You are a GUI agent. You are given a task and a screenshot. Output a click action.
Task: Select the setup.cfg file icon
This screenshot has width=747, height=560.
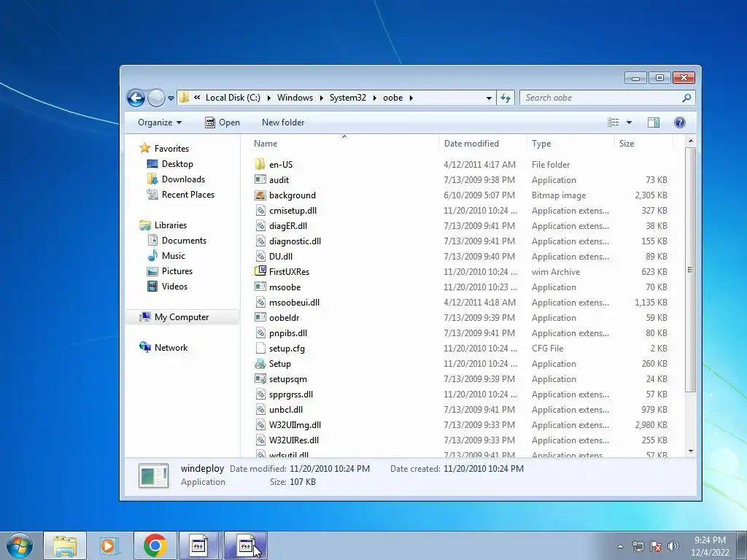pos(260,348)
